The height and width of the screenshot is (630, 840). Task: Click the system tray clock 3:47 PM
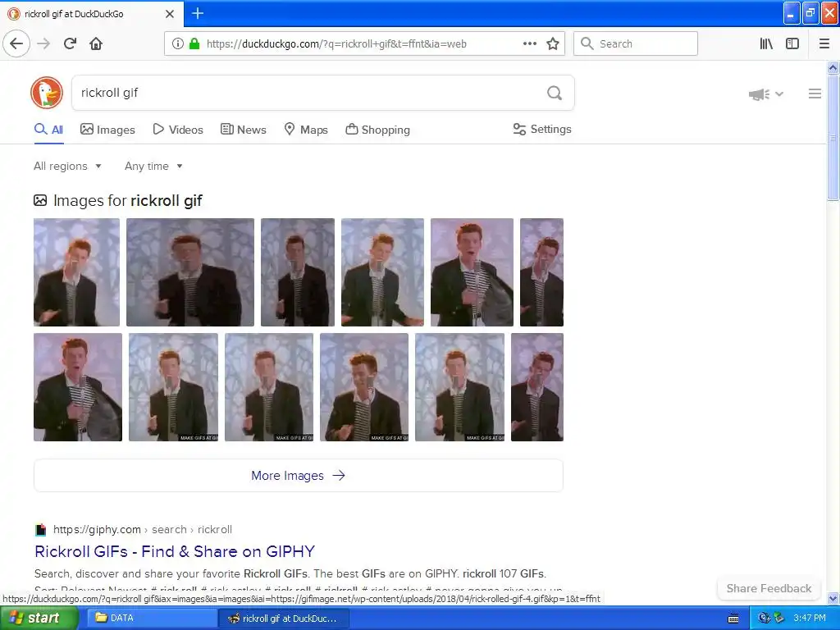click(x=810, y=619)
